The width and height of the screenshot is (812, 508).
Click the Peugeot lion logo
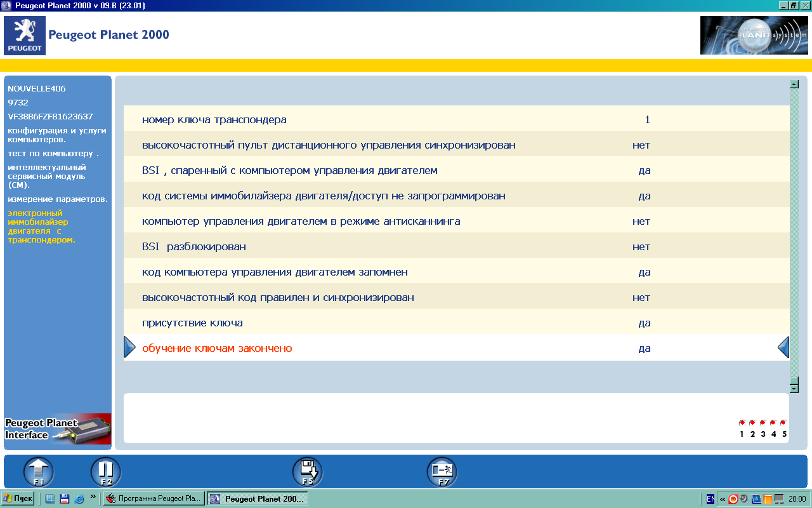[25, 36]
